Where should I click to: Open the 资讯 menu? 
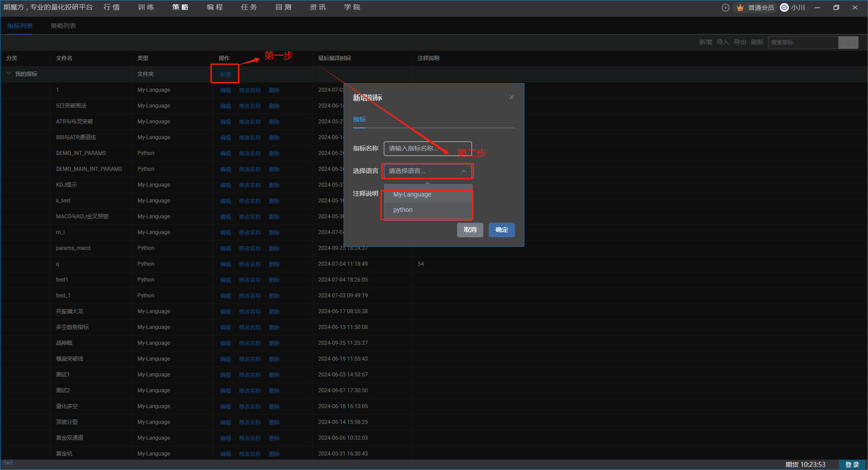point(318,8)
